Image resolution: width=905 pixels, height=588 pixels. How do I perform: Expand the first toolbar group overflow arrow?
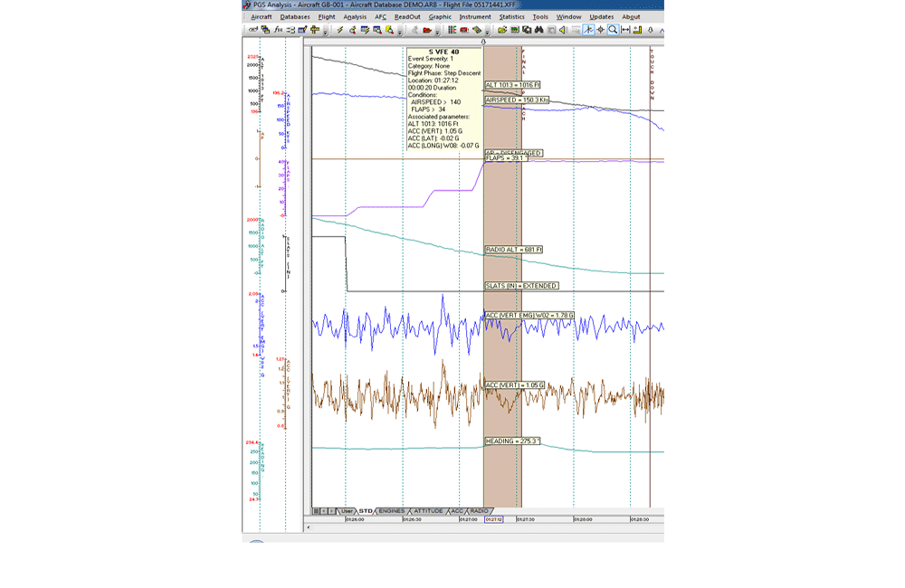[x=325, y=32]
